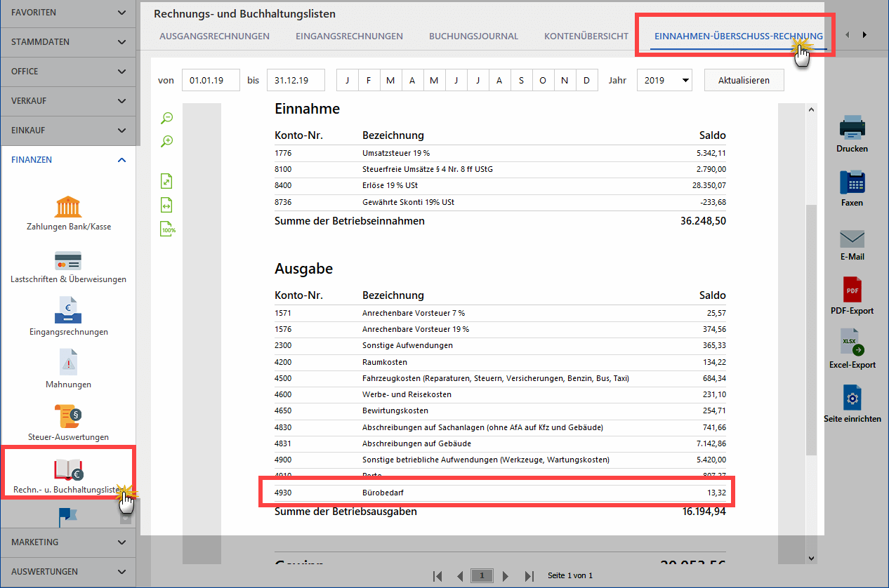Click the report's vertical scrollbar up arrow

[x=812, y=110]
